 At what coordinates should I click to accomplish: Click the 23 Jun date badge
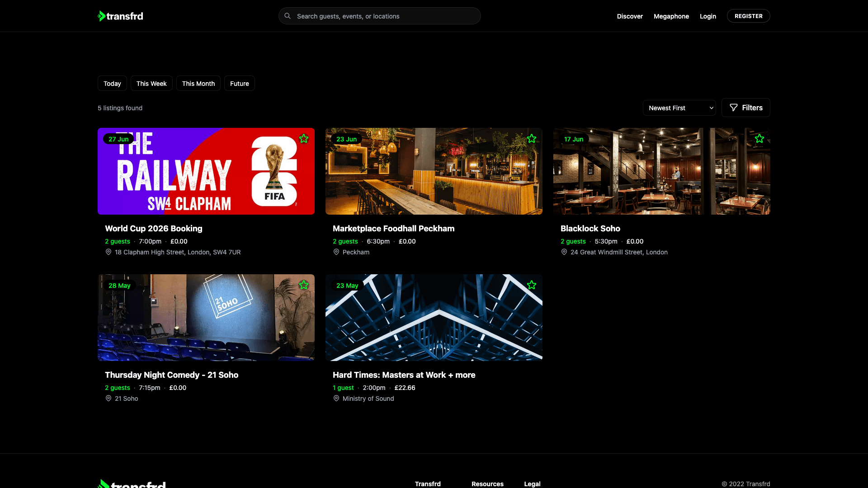pos(346,139)
